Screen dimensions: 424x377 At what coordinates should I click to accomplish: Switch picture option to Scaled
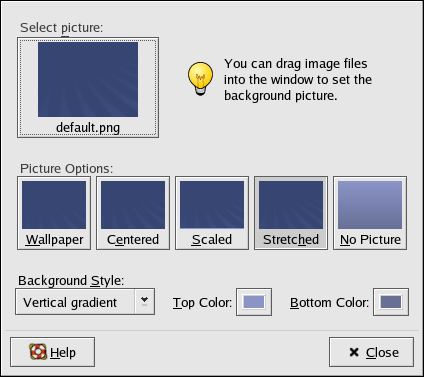click(212, 213)
